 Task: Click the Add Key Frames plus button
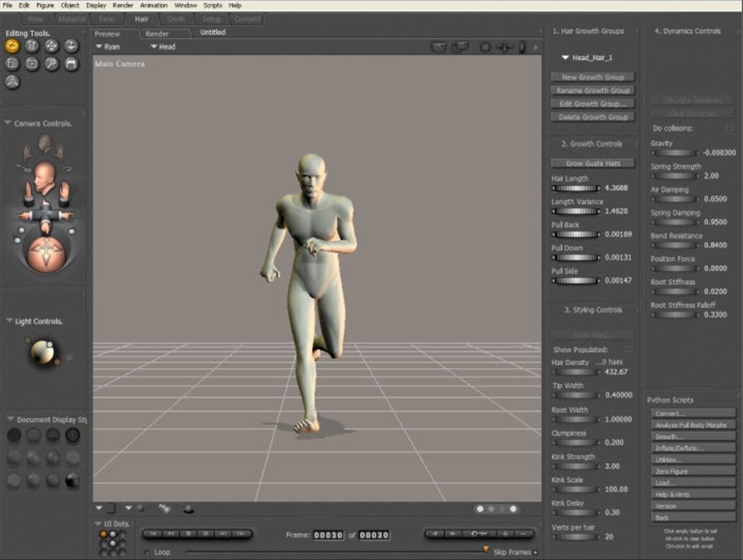click(x=505, y=534)
